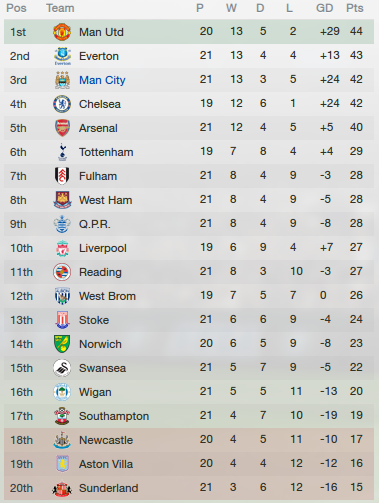Viewport: 379px width, 503px height.
Task: Click the Arsenal cannon badge
Action: pyautogui.click(x=62, y=128)
